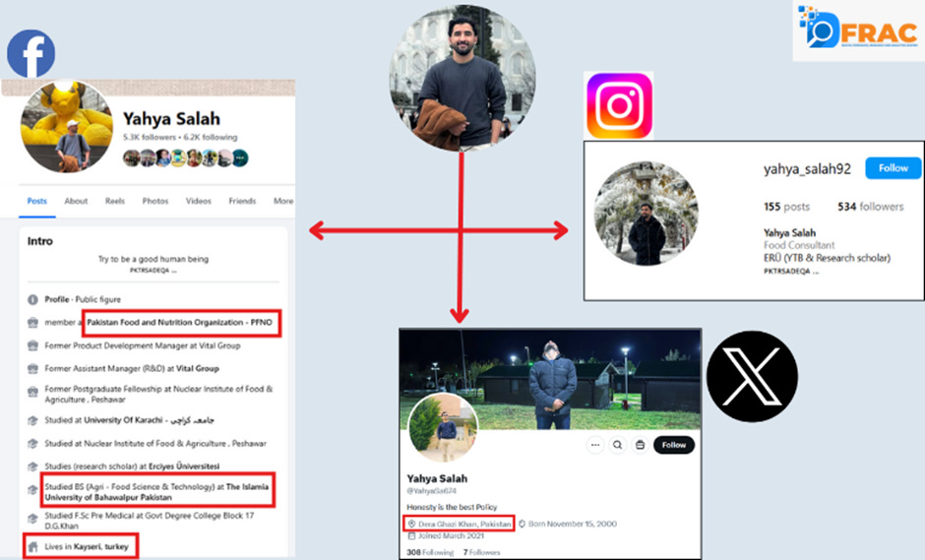The image size is (925, 560).
Task: Follow yahya_salah92 on Instagram
Action: point(894,168)
